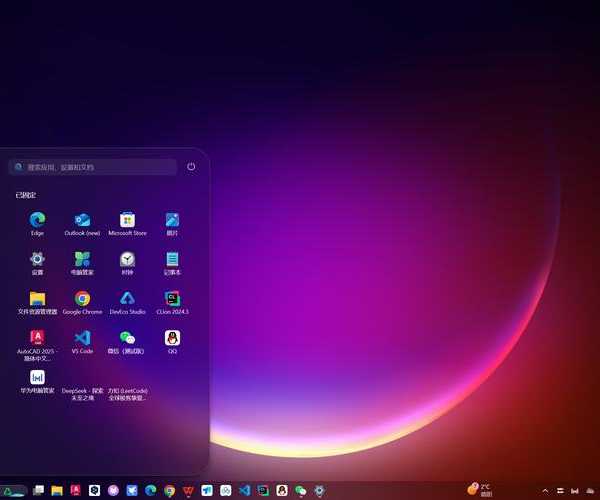Open File Explorer folder on the taskbar
The height and width of the screenshot is (500, 600).
pos(57,490)
